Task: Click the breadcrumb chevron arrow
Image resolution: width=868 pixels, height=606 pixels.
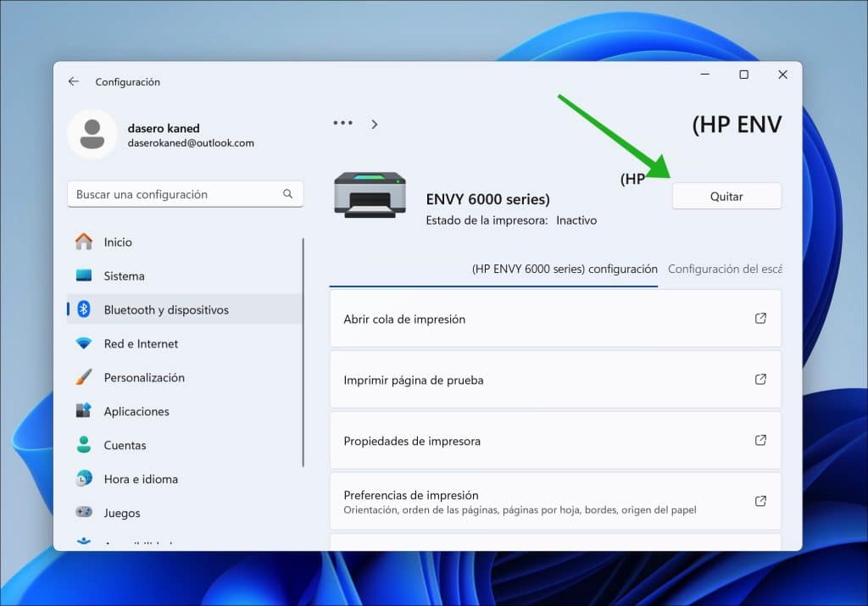Action: [x=375, y=124]
